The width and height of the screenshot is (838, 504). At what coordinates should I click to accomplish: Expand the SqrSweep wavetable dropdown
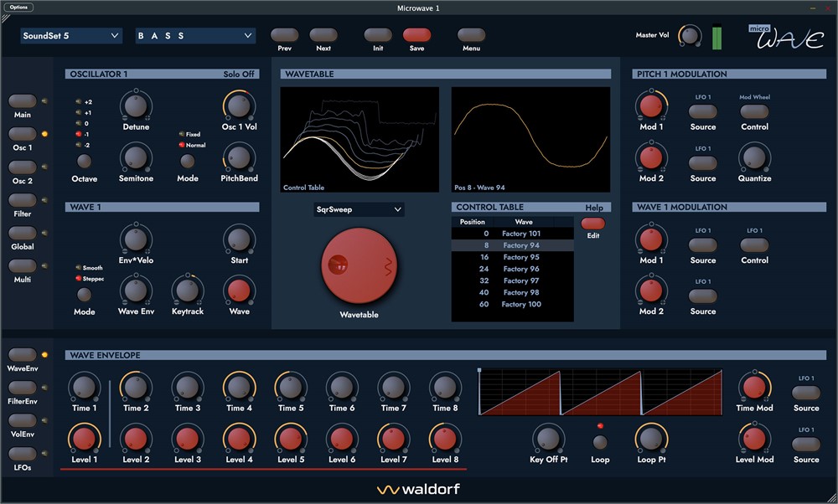coord(359,209)
